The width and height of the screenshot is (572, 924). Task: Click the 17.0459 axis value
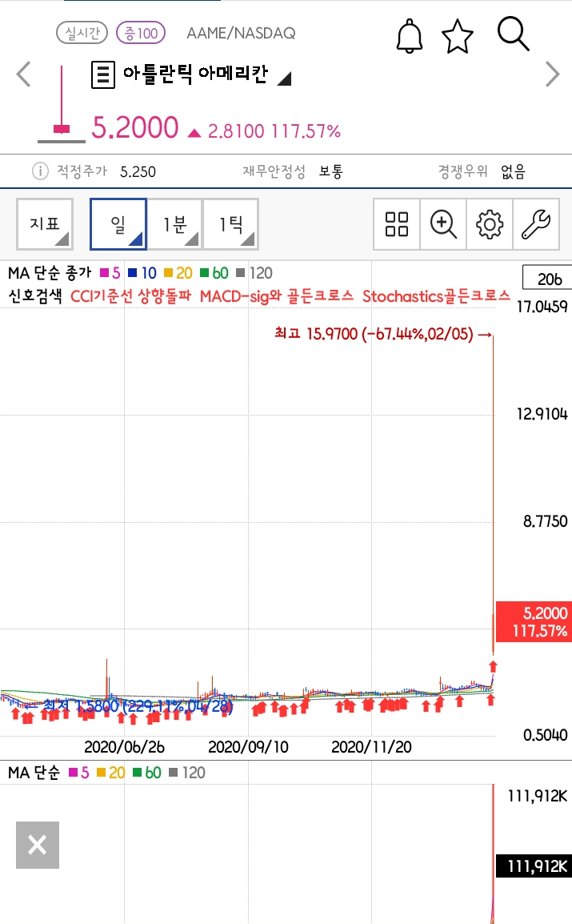[542, 307]
